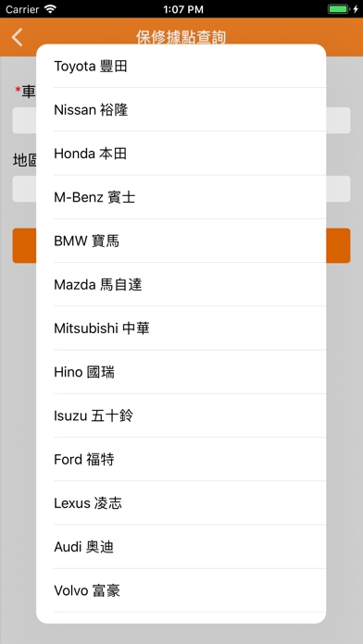Pick Mitsubishi 中華 entry
Screen dimensions: 363x644
181,328
